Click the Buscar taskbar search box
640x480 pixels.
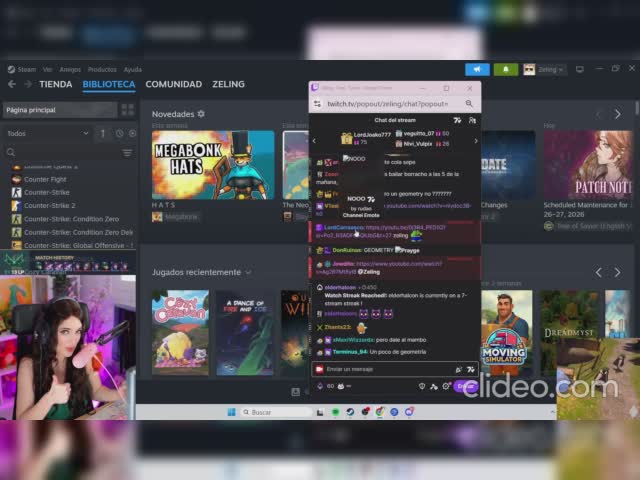[x=276, y=412]
